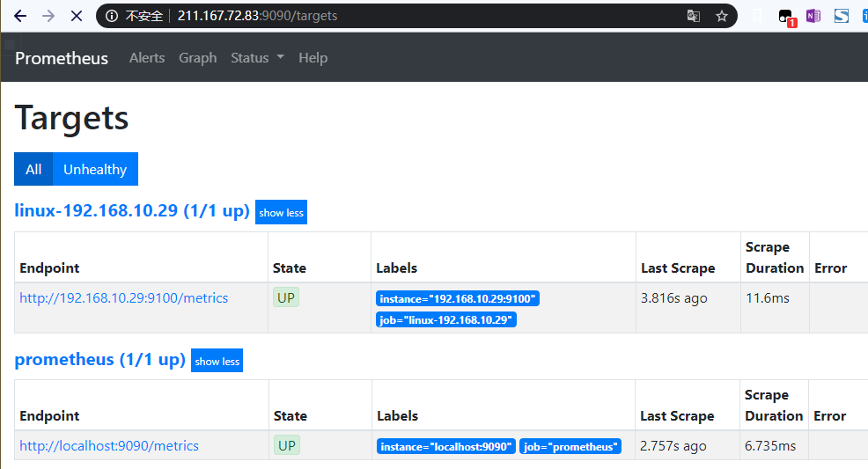Open http://localhost:9090/metrics endpoint
The width and height of the screenshot is (868, 469).
(x=109, y=446)
